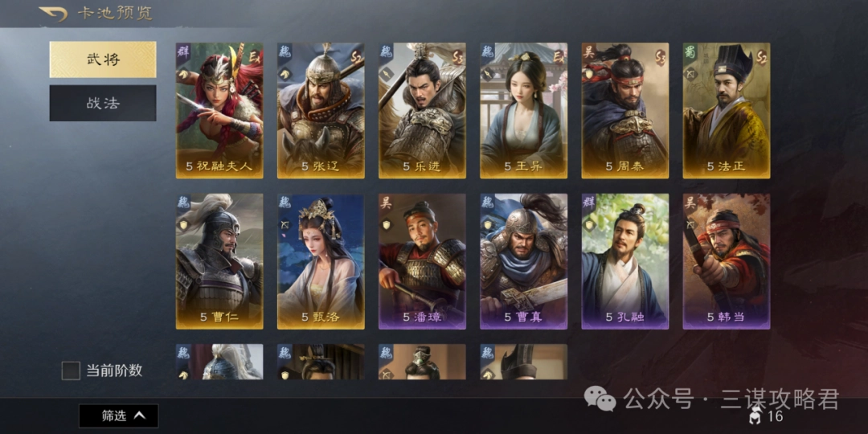Open the 韩当 general card
The width and height of the screenshot is (868, 434).
click(x=727, y=261)
